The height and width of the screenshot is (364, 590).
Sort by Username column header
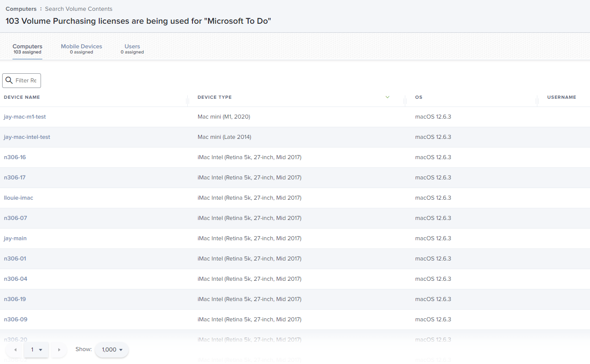(x=562, y=97)
